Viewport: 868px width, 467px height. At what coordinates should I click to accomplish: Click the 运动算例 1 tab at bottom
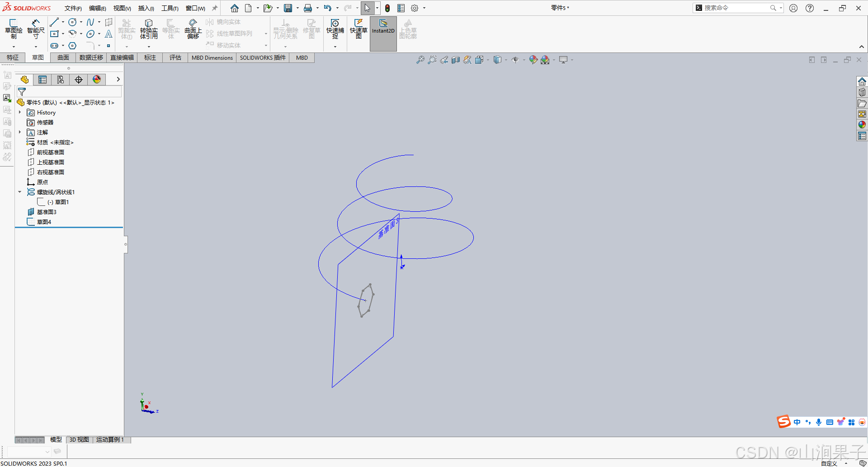pos(110,439)
